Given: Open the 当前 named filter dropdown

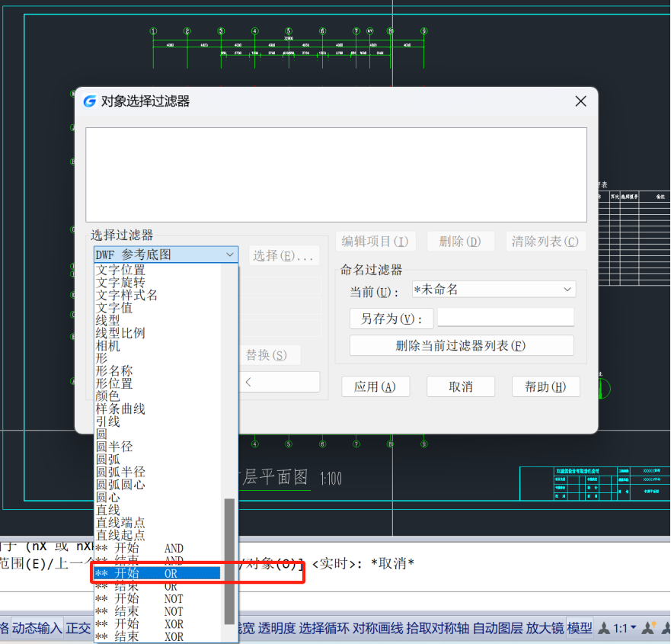Looking at the screenshot, I should 493,290.
